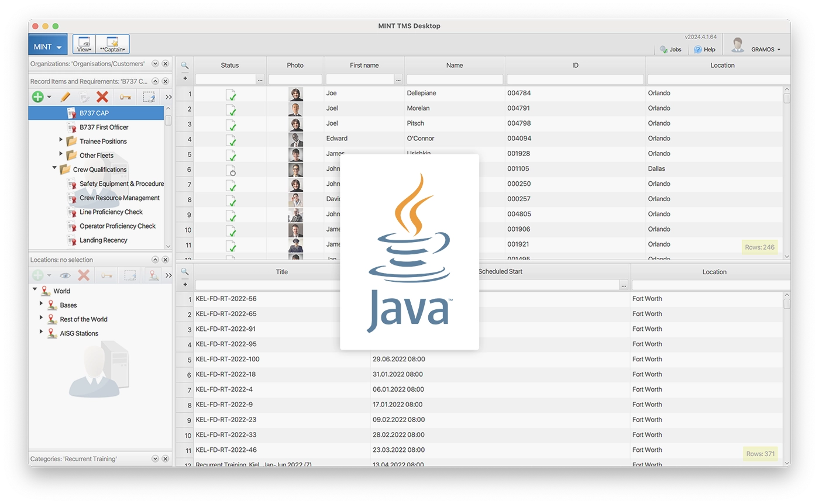Open the GRAMOS user menu arrow
Viewport: 819px width, 504px height.
779,50
